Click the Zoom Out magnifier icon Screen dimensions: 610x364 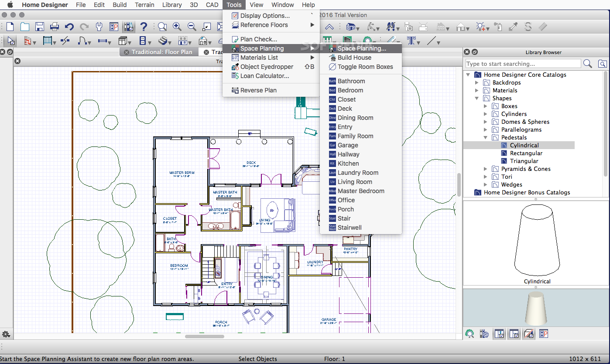click(192, 27)
